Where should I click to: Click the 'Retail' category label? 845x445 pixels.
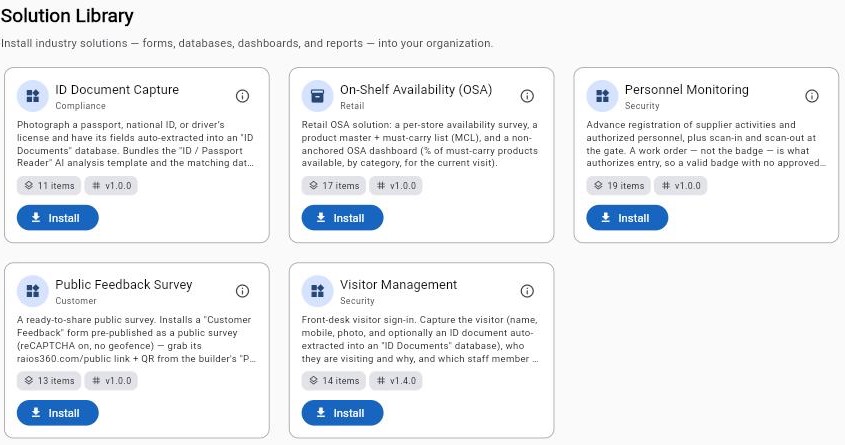click(352, 106)
